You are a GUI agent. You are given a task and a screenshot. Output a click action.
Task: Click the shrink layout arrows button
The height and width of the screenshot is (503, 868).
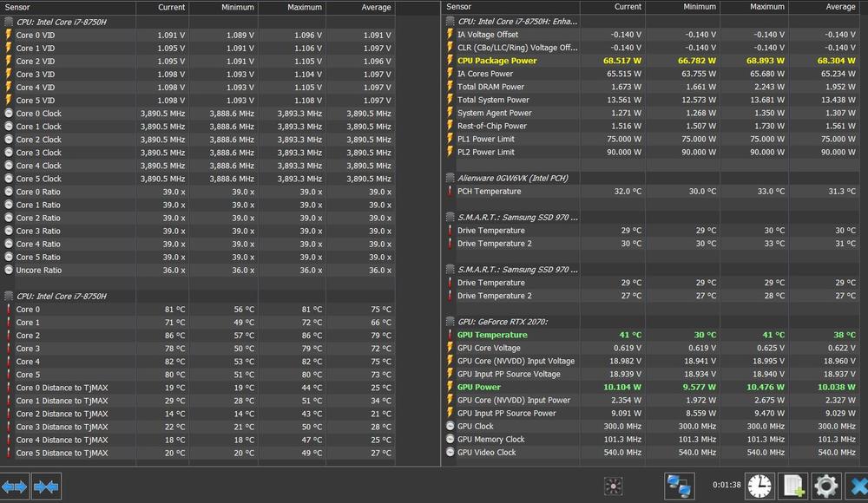46,487
